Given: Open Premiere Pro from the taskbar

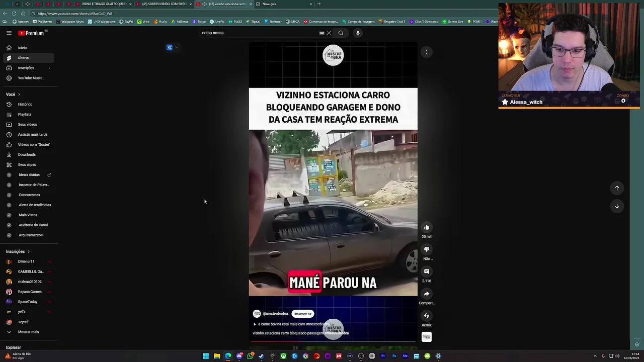Looking at the screenshot, I should click(383, 356).
